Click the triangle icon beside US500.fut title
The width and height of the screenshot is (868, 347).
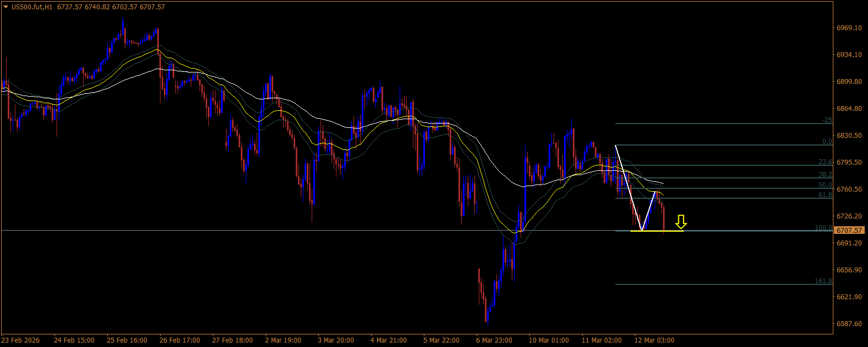6,7
